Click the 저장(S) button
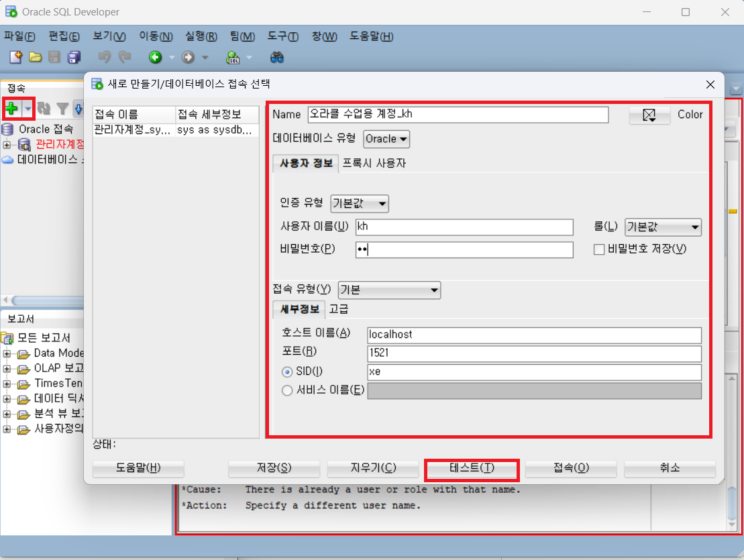Viewport: 744px width, 560px height. (274, 469)
